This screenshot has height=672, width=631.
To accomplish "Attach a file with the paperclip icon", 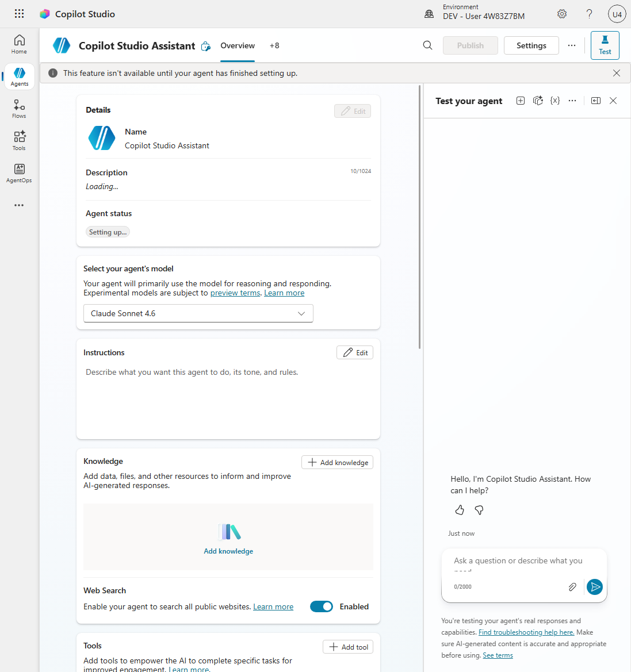I will coord(572,587).
